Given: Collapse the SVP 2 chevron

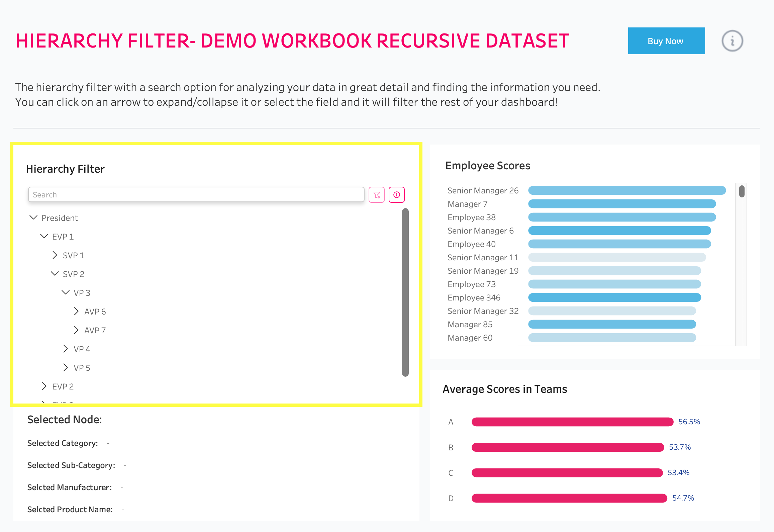Looking at the screenshot, I should pyautogui.click(x=55, y=274).
